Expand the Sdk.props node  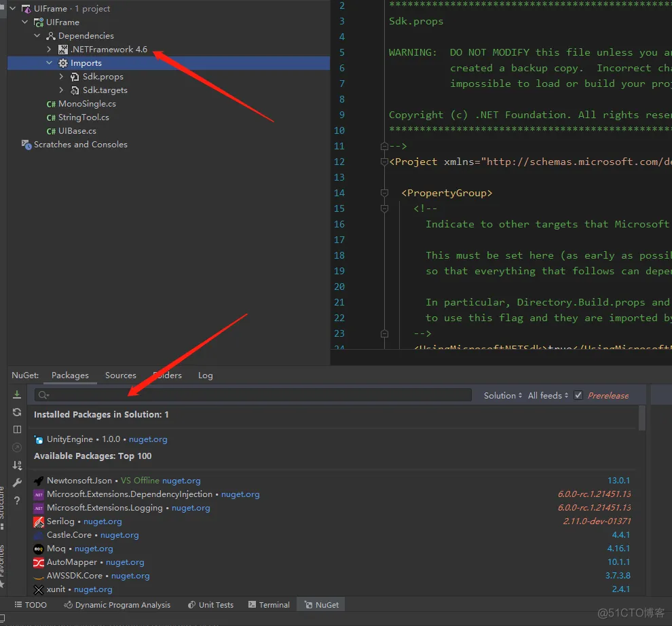(61, 76)
